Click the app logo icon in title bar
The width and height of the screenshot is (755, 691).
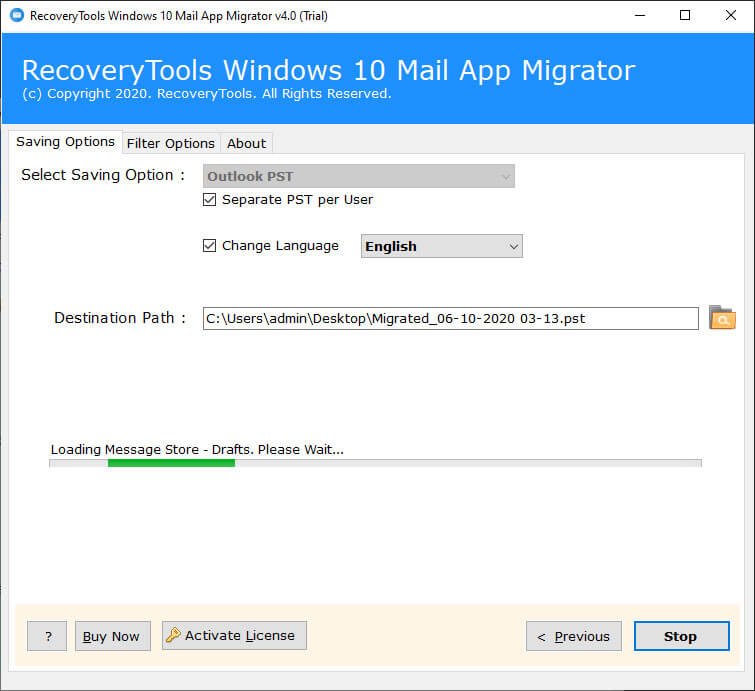(17, 15)
